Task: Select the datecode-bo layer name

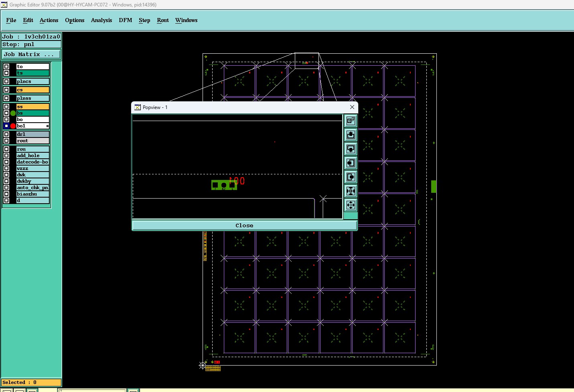Action: pyautogui.click(x=33, y=162)
